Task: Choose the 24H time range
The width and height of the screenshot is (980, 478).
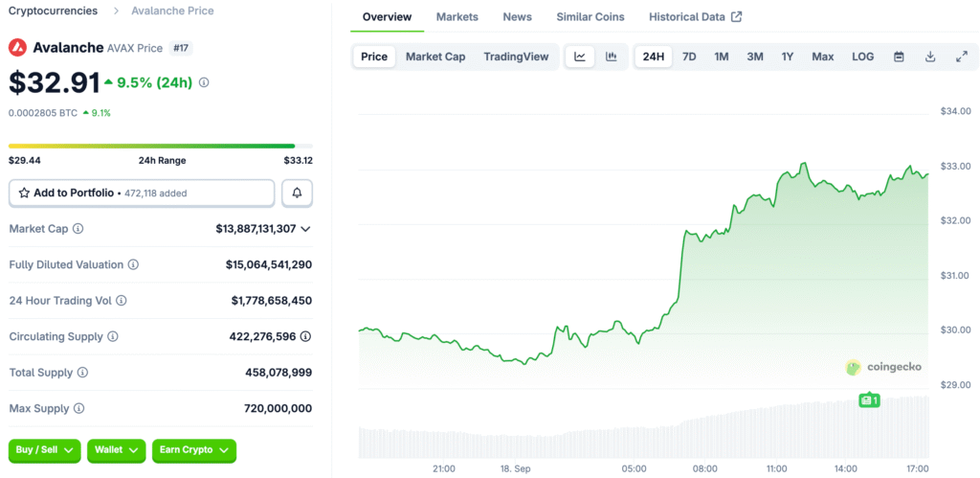Action: tap(653, 57)
